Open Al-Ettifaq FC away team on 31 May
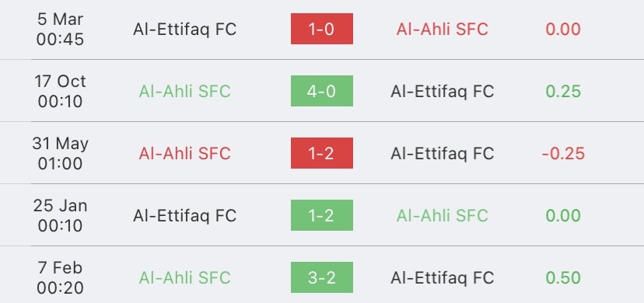This screenshot has width=644, height=303. point(443,154)
